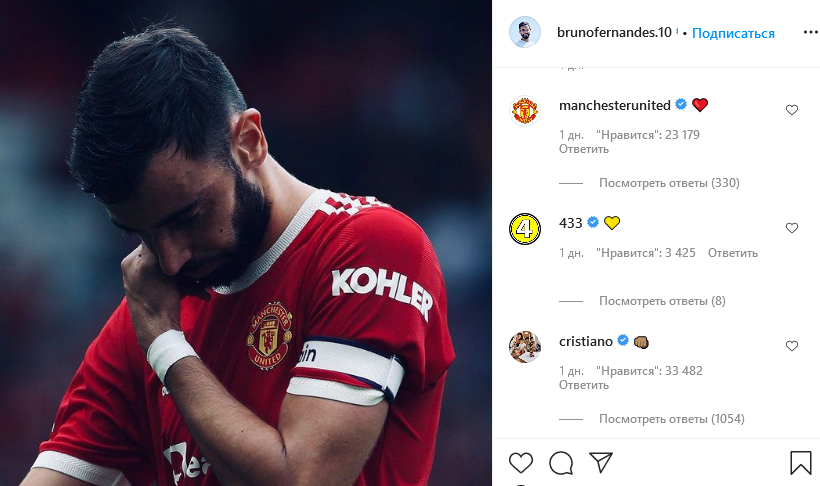Open the brunofernandes.10 username link
Image resolution: width=820 pixels, height=486 pixels.
tap(614, 32)
